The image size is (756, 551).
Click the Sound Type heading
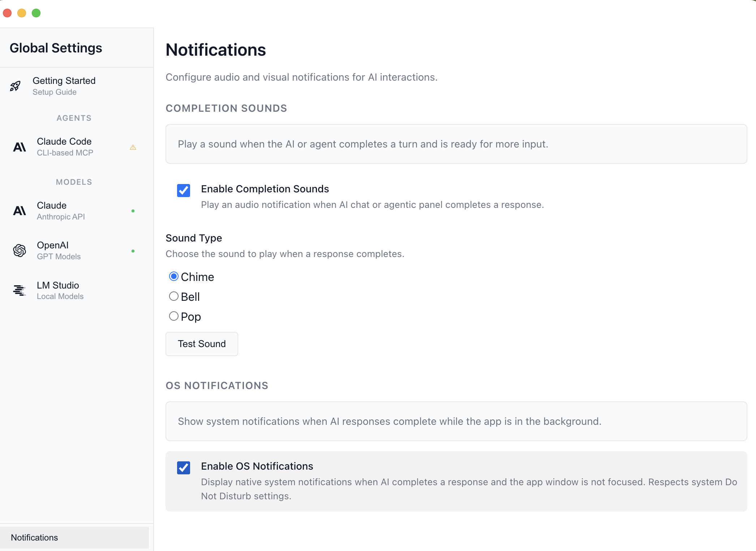click(x=194, y=238)
